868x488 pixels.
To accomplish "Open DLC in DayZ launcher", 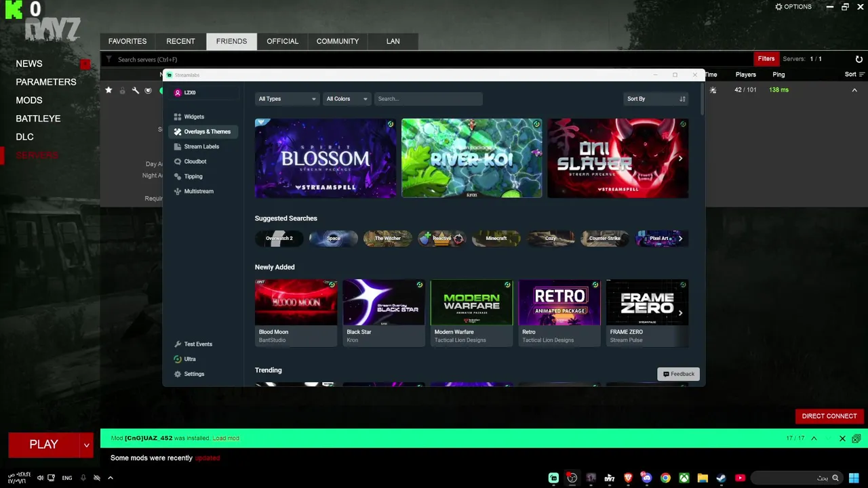I will (24, 137).
